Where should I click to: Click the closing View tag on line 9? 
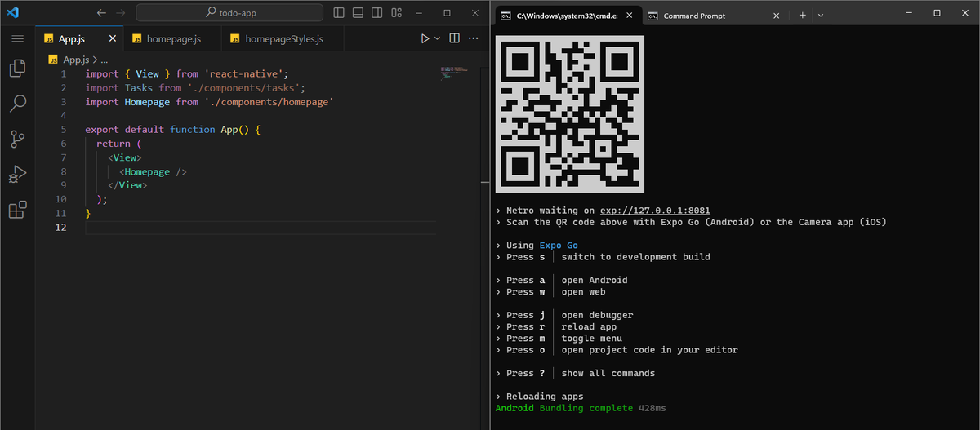127,185
